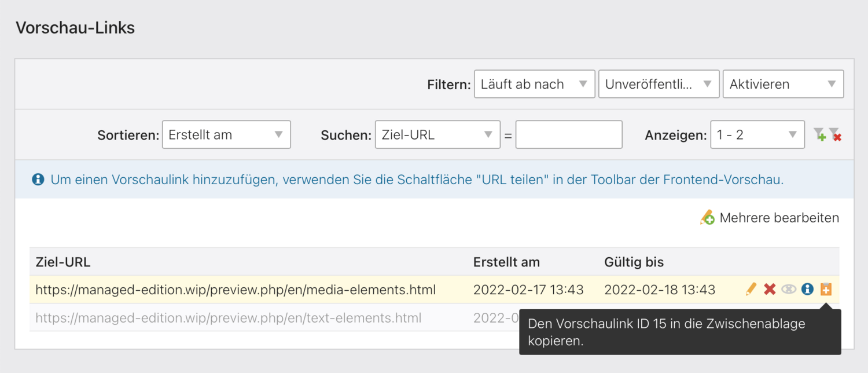The height and width of the screenshot is (373, 868).
Task: Toggle the eye icon to deactivate media-elements link
Action: click(x=789, y=289)
